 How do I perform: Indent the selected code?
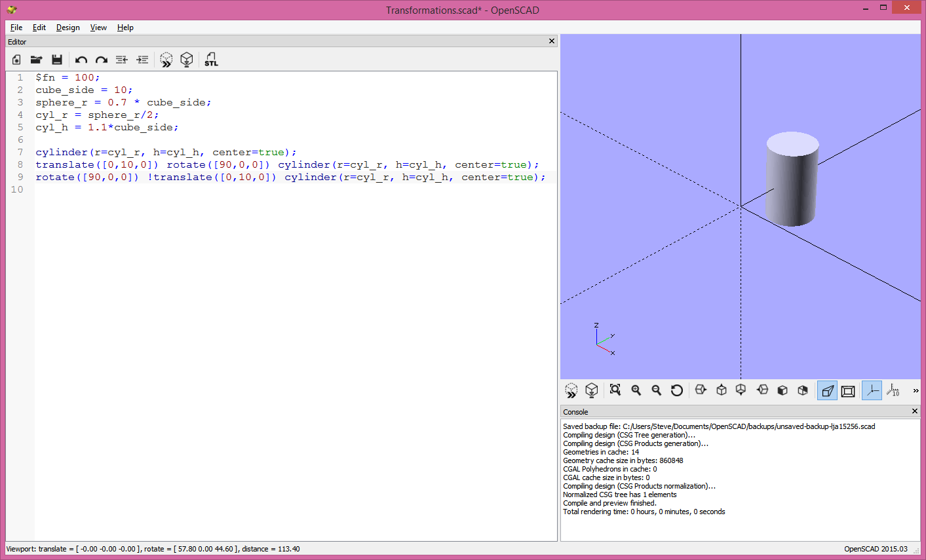(x=142, y=59)
